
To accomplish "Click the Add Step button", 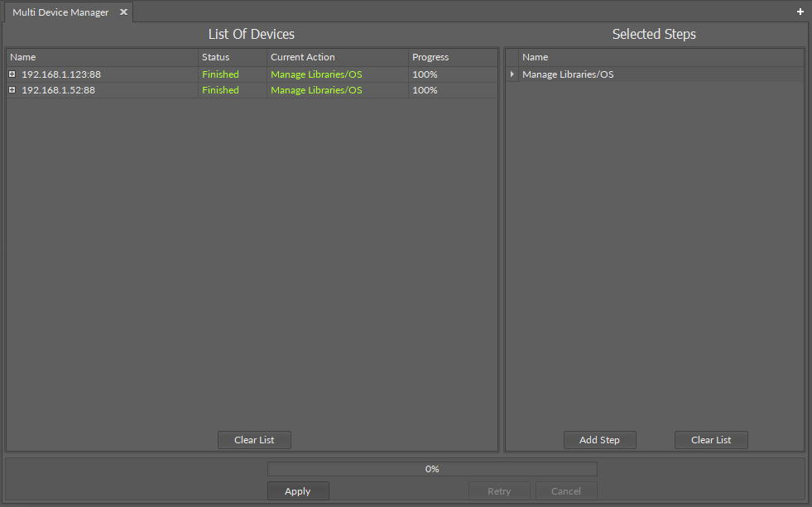I will point(599,439).
